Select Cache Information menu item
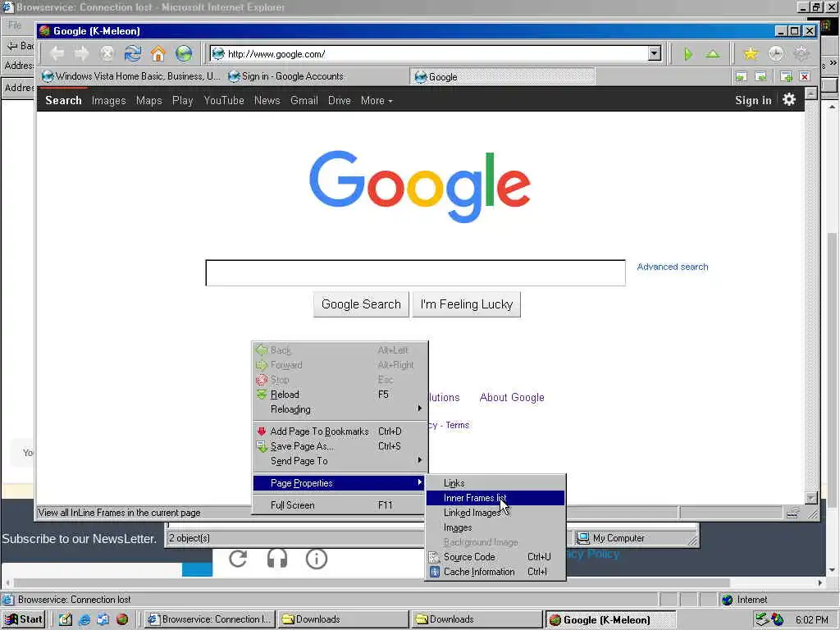This screenshot has width=840, height=630. click(495, 572)
